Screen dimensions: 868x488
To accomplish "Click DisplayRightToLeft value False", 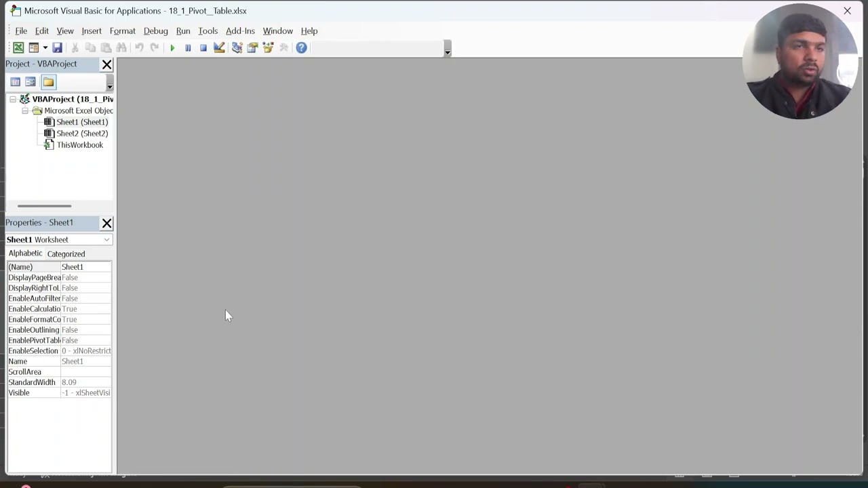I will 86,288.
